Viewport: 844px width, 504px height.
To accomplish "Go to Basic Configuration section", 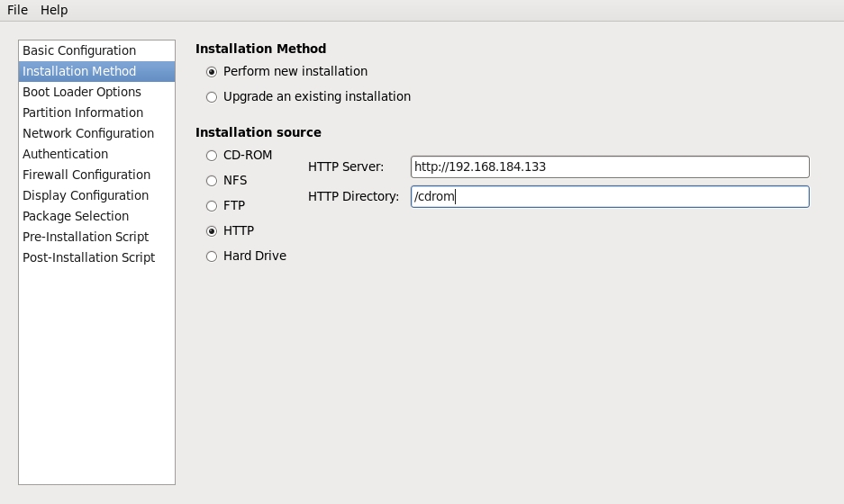I will (x=97, y=50).
